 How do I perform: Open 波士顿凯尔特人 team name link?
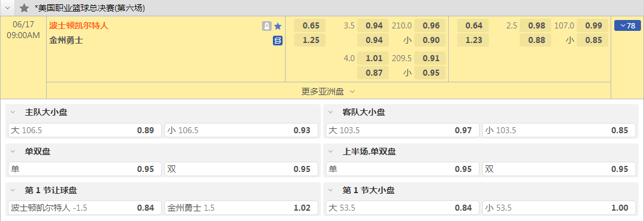point(79,26)
